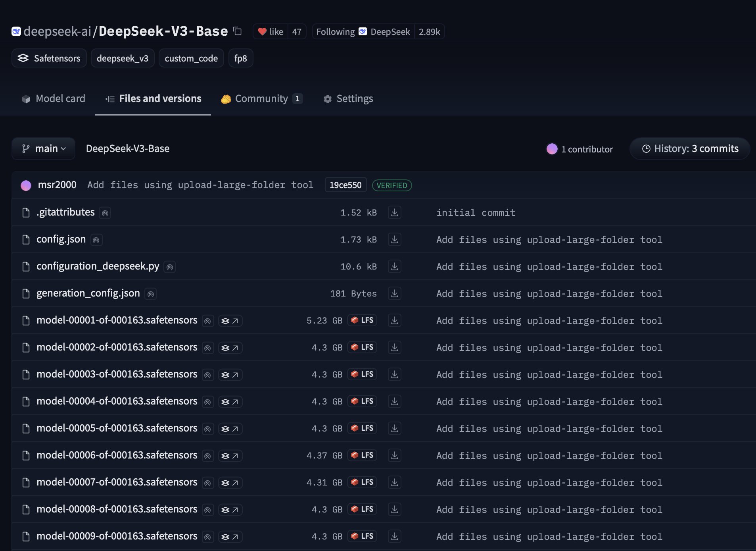
Task: Open safetensors viewer for model-00006 file
Action: click(230, 456)
